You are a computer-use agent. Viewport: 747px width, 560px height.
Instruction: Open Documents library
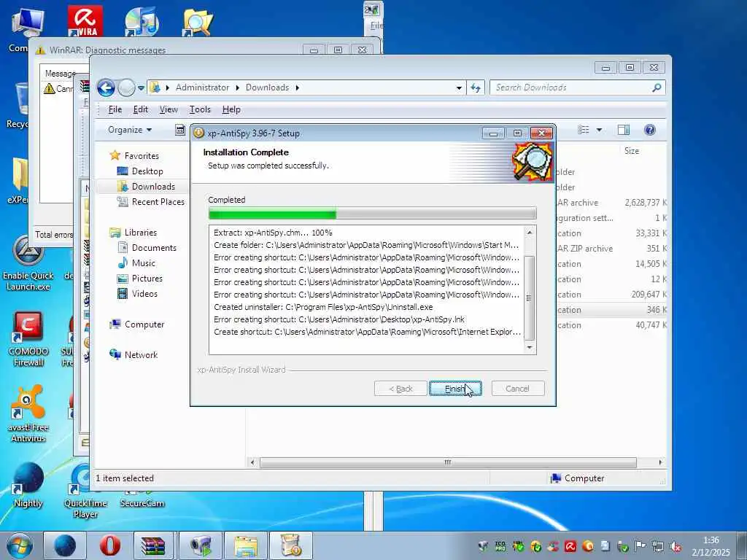pyautogui.click(x=154, y=248)
